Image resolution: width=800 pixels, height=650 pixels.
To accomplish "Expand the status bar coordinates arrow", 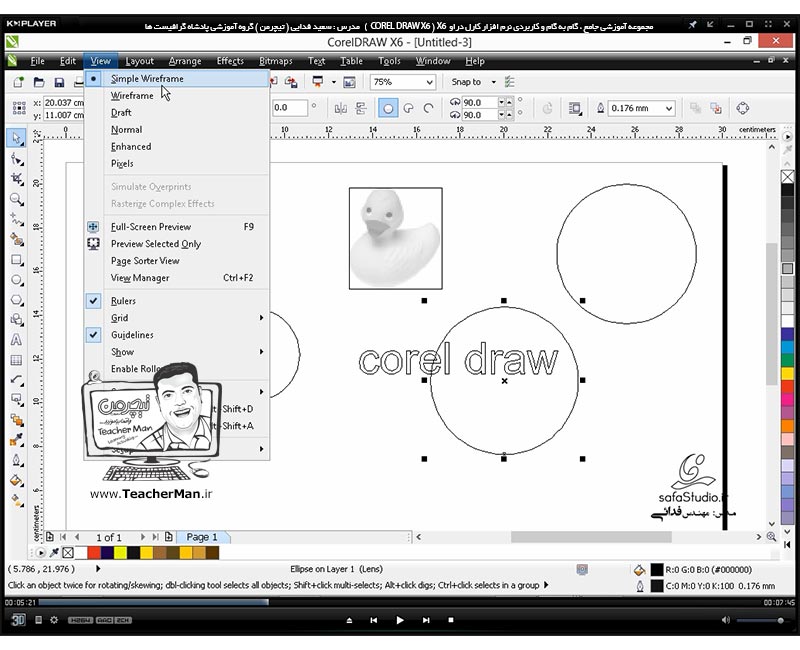I will [x=98, y=568].
